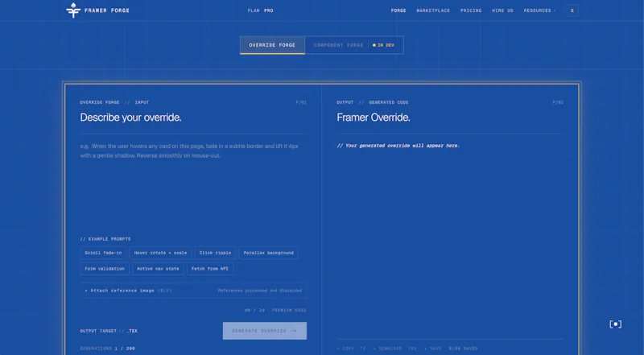Viewport: 644px width, 355px height.
Task: Open the Pricing page
Action: (471, 10)
